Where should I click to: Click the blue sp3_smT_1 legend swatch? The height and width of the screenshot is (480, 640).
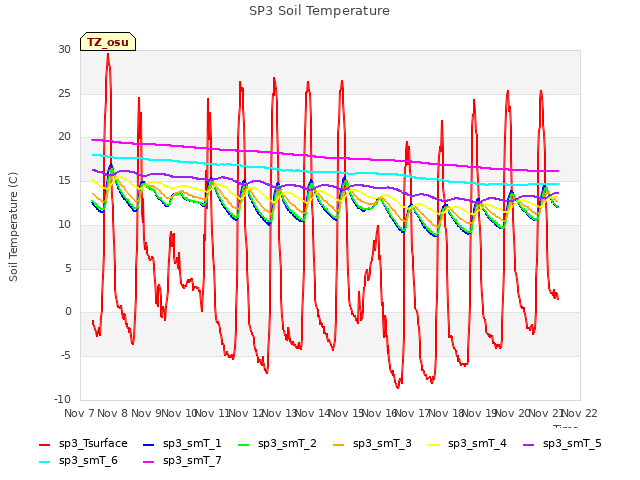click(x=149, y=445)
